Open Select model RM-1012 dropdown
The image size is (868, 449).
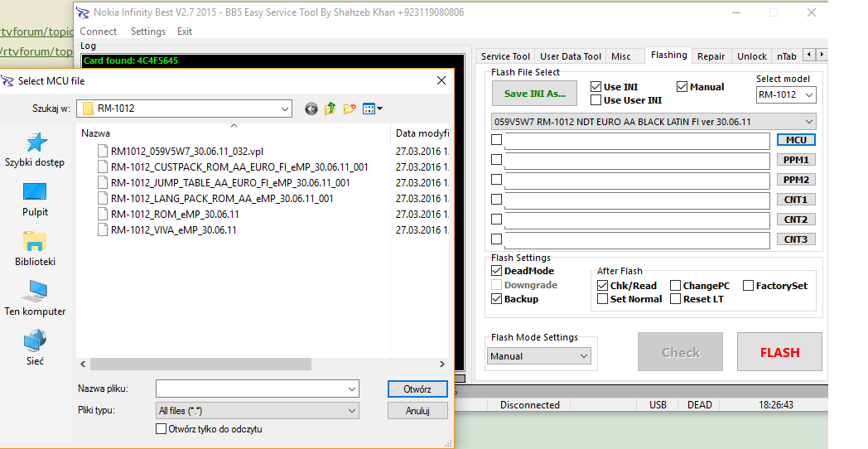pos(786,94)
